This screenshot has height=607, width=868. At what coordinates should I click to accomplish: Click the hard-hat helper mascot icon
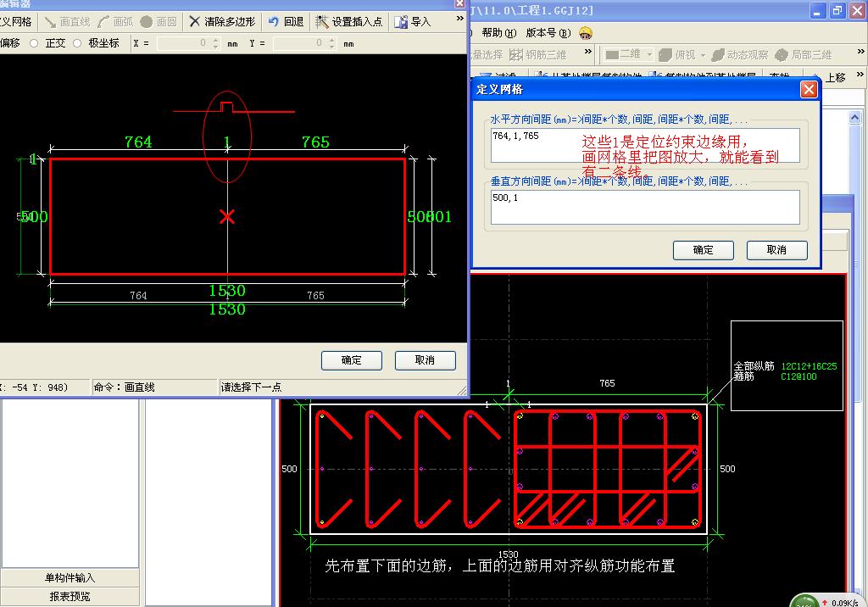point(586,33)
